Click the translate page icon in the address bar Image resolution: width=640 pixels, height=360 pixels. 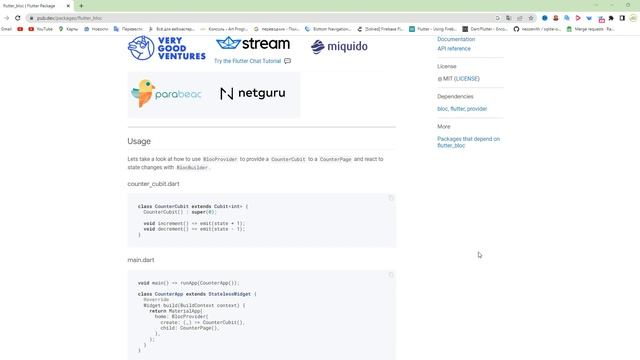pos(509,18)
